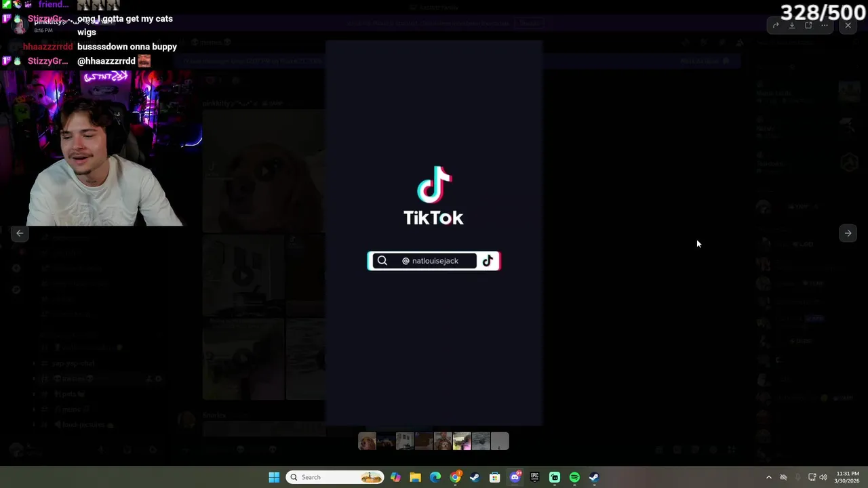
Task: Open Spotify from the taskbar
Action: (574, 477)
